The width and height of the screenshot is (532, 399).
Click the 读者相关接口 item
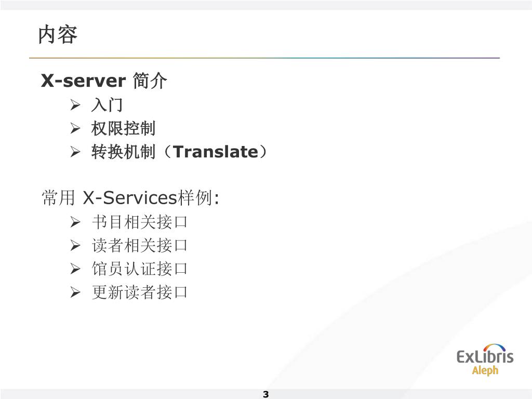point(139,245)
